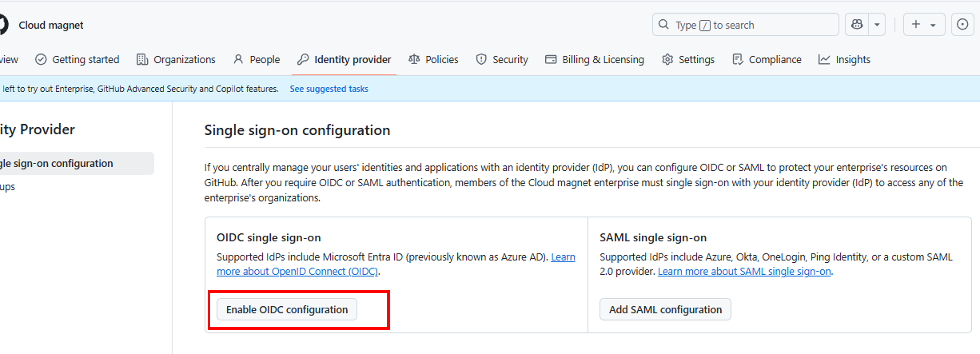Image resolution: width=980 pixels, height=354 pixels.
Task: Click the search magnifier icon
Action: 663,25
